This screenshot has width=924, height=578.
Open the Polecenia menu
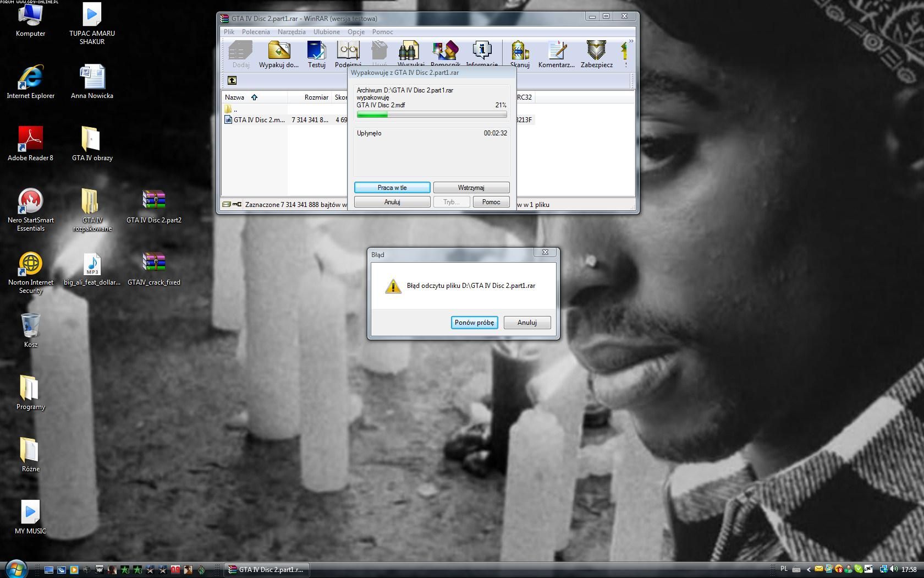(x=256, y=32)
